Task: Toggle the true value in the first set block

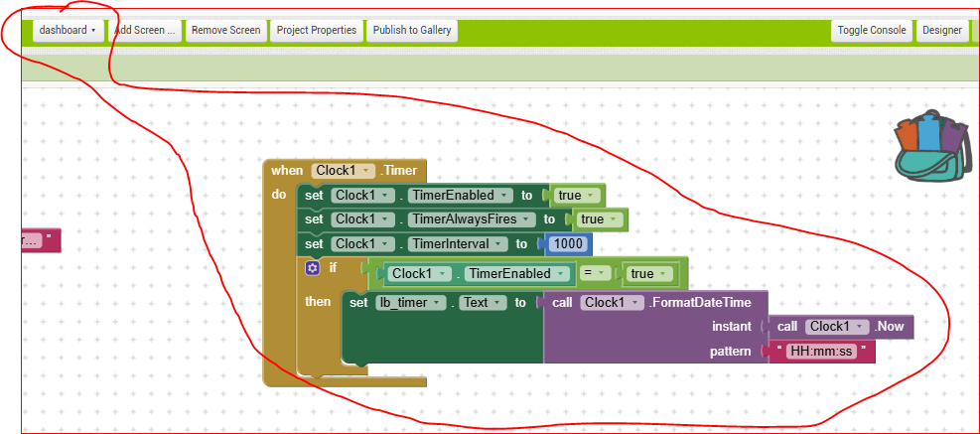Action: tap(577, 196)
